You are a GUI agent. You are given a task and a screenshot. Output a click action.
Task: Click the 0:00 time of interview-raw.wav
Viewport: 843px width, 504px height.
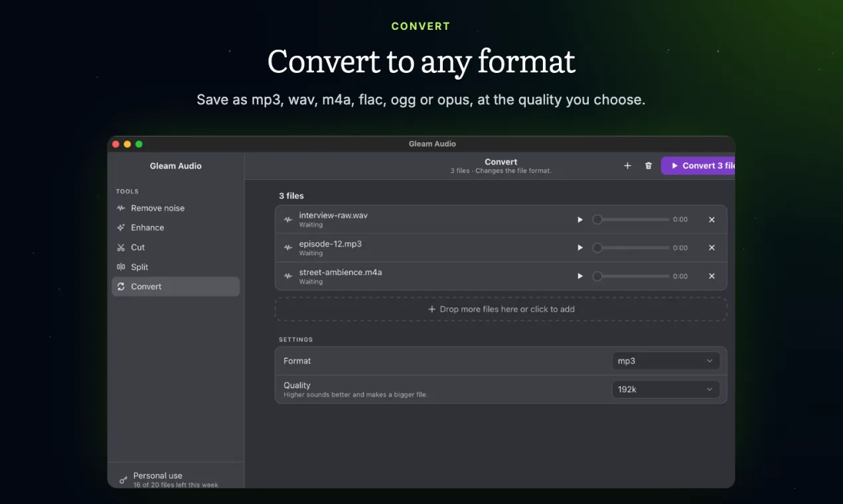[680, 220]
